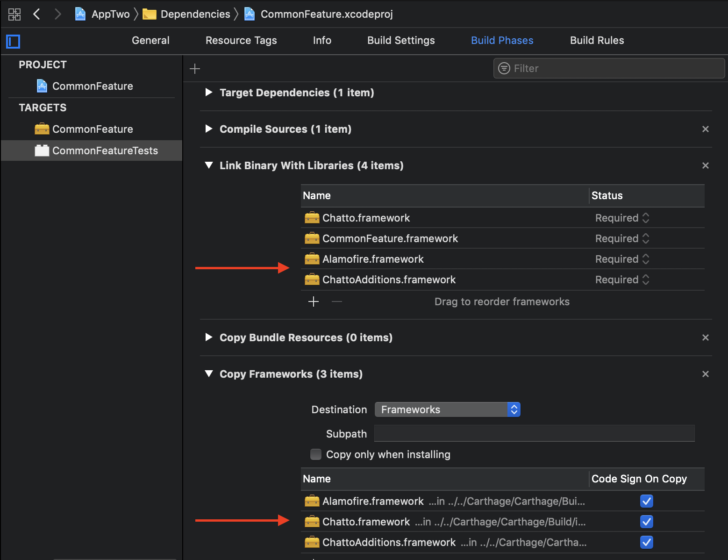
Task: Select CommonFeature.framework in linked libraries
Action: click(x=503, y=238)
